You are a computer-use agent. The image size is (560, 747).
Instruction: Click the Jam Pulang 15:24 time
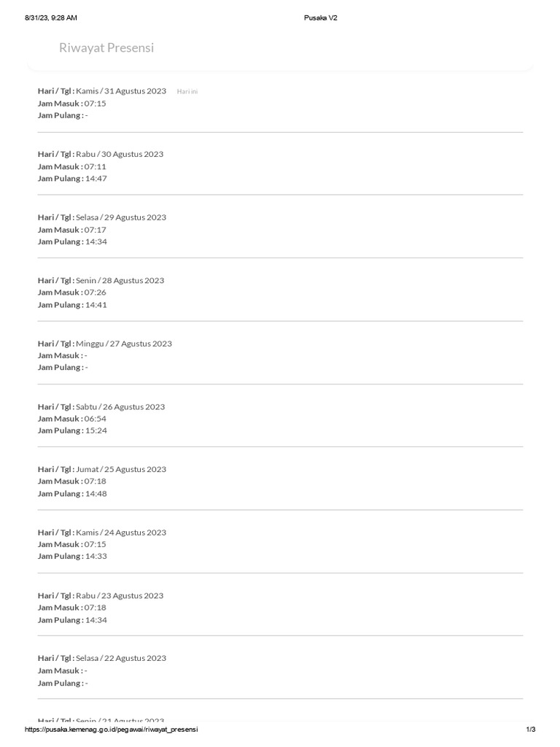point(96,430)
